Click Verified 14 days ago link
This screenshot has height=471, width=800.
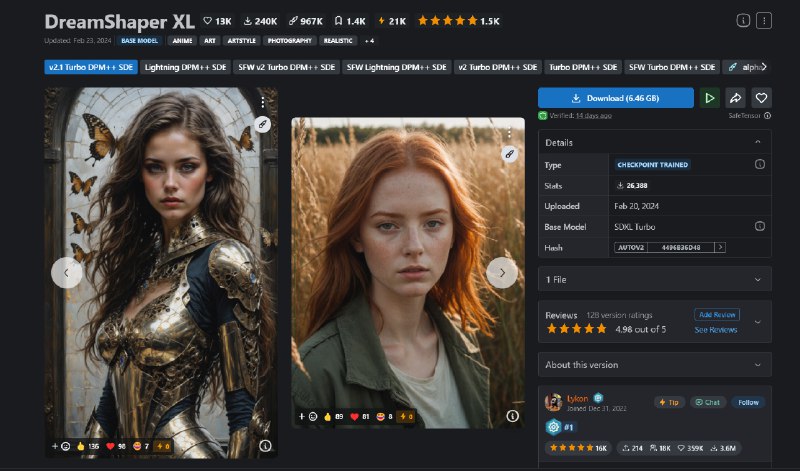tap(594, 116)
